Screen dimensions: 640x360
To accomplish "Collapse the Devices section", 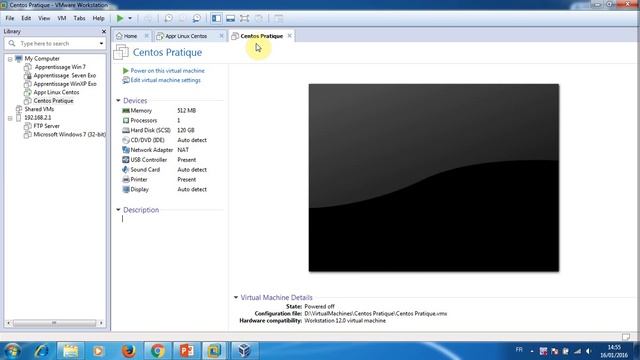I will click(x=118, y=100).
